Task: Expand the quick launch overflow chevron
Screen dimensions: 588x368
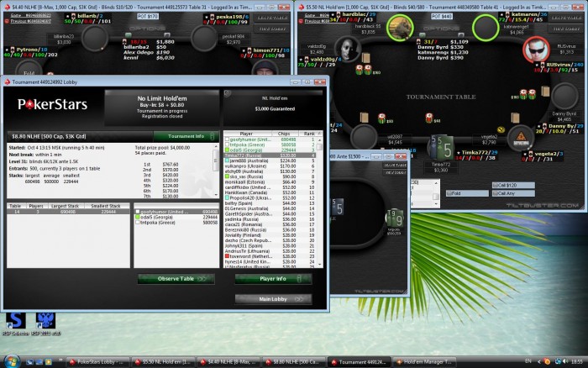Action: [x=60, y=360]
